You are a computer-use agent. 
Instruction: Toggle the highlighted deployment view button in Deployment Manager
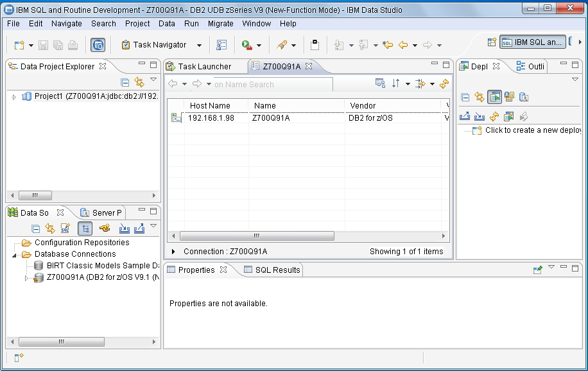pyautogui.click(x=494, y=97)
